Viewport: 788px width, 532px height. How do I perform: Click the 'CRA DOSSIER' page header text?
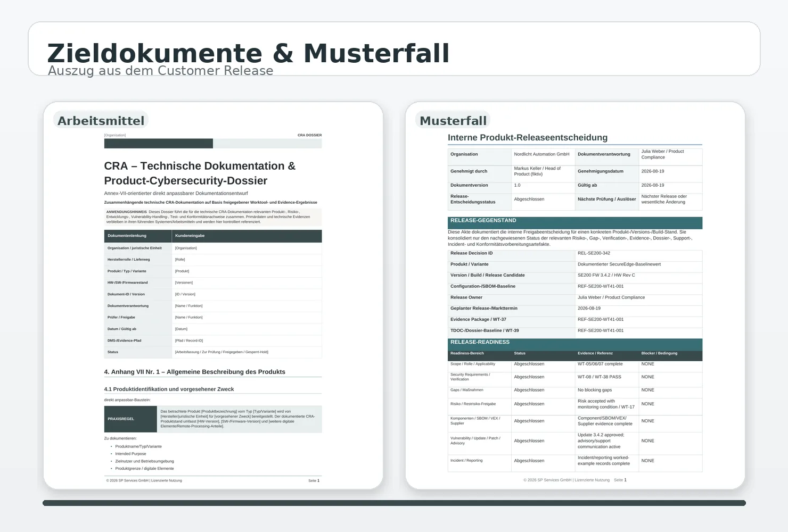tap(309, 135)
